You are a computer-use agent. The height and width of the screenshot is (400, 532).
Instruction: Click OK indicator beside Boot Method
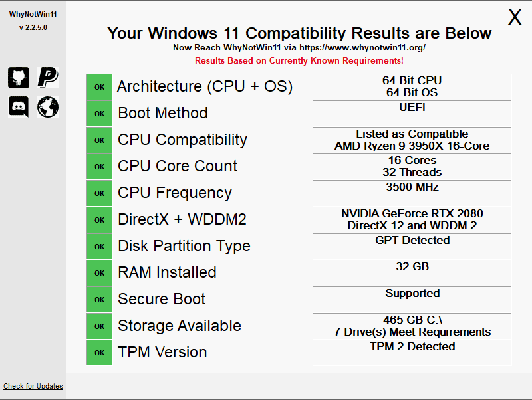point(100,114)
